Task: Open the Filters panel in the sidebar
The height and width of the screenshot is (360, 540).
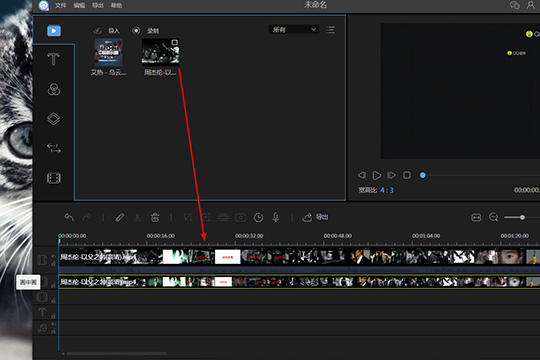Action: click(54, 89)
